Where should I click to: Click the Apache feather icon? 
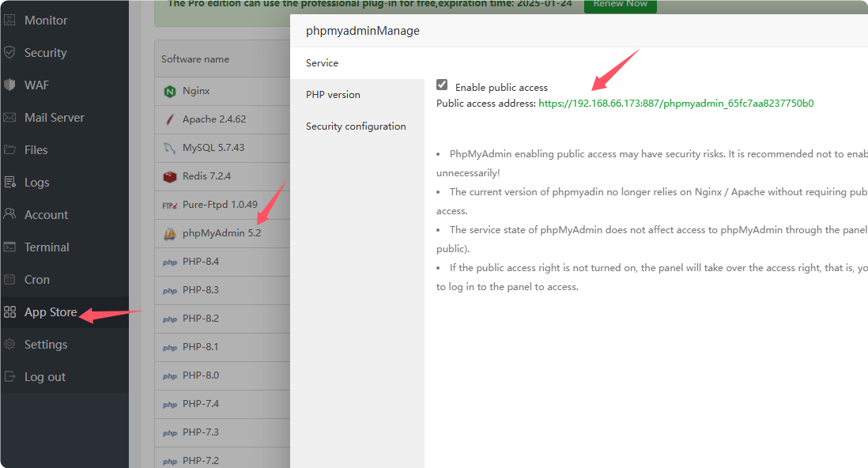pos(170,119)
